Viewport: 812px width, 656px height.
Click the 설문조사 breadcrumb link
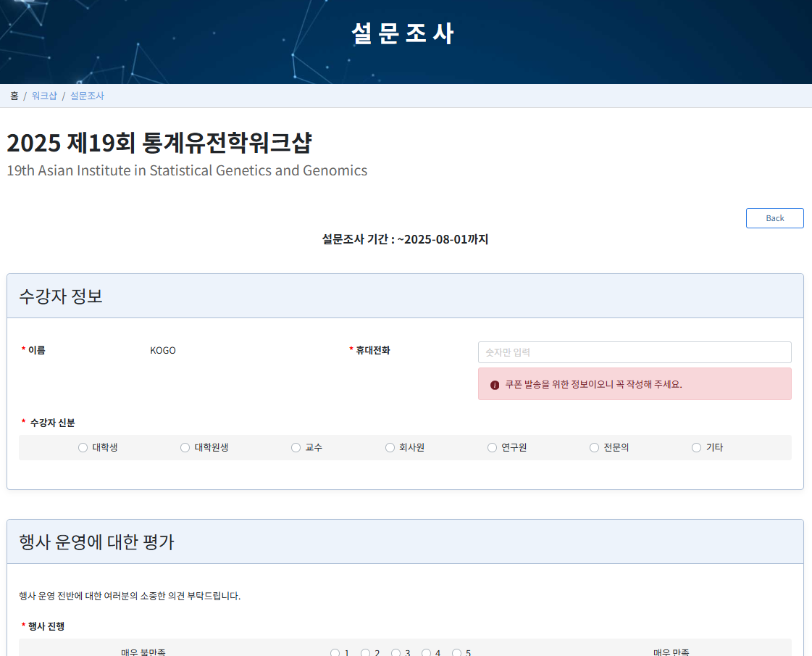click(x=87, y=96)
